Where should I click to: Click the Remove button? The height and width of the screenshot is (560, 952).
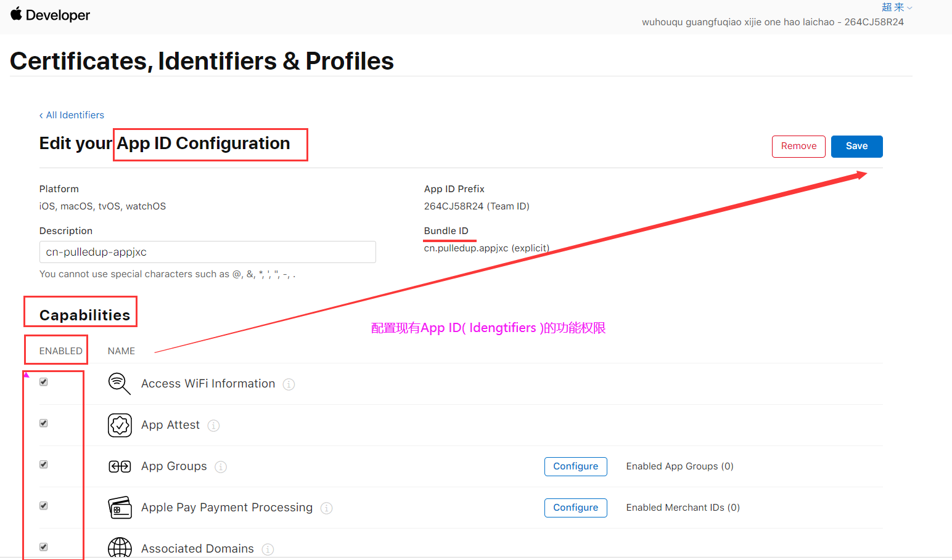pos(798,147)
